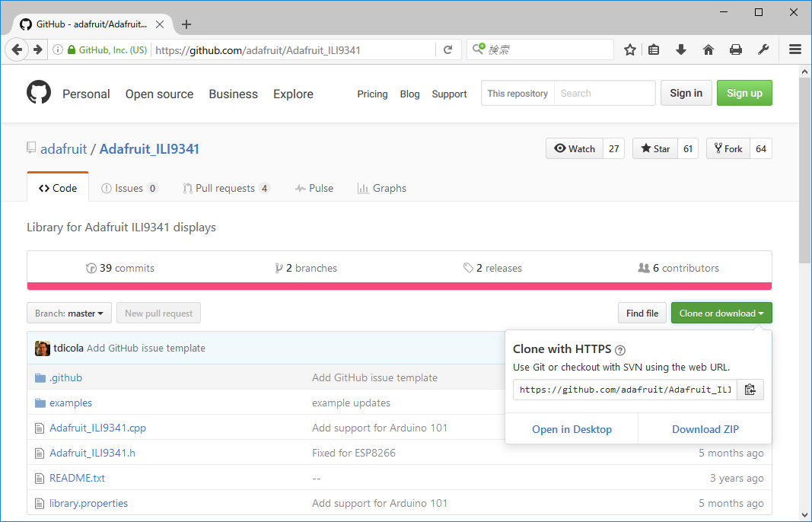Reload the page with the refresh icon
The width and height of the screenshot is (812, 522).
(x=448, y=49)
